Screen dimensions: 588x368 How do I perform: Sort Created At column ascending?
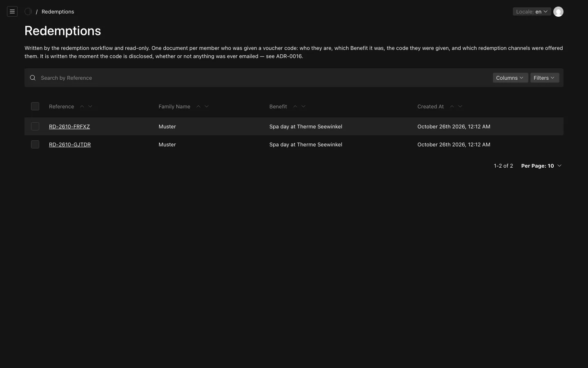pyautogui.click(x=452, y=106)
